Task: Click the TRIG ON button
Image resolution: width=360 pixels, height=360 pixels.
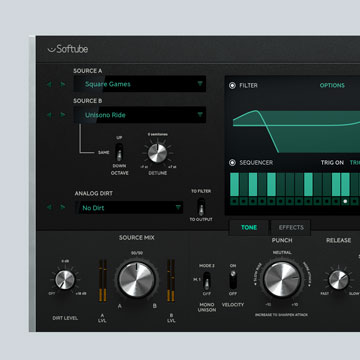Action: (x=332, y=163)
